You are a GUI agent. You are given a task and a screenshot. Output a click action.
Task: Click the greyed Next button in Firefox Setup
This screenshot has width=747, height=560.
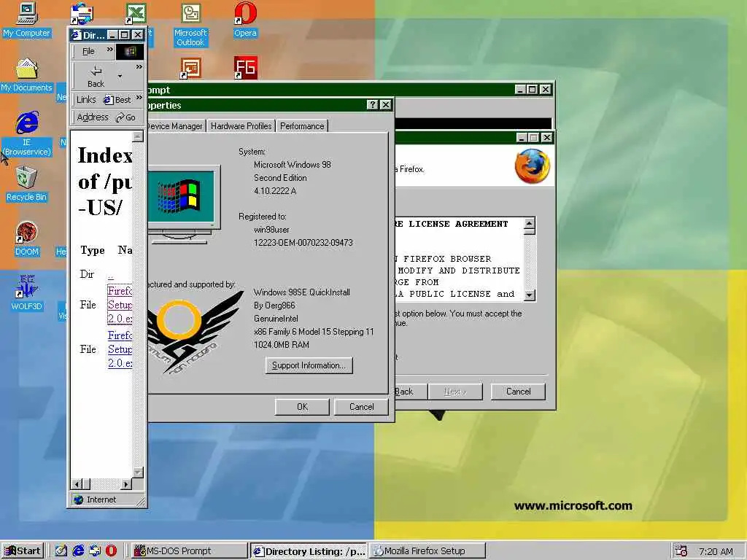point(455,392)
